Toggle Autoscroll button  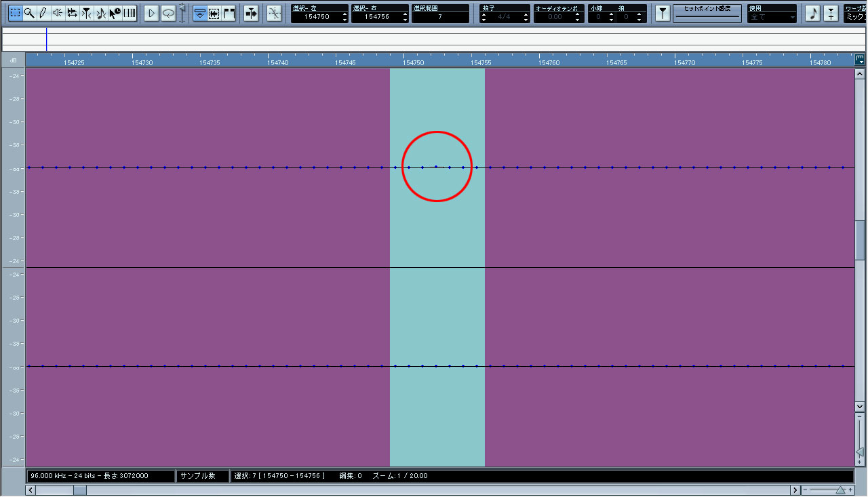tap(252, 13)
